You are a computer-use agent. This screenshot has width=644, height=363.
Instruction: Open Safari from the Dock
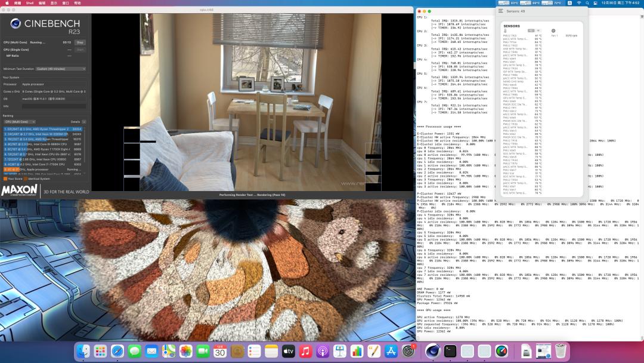[x=117, y=351]
